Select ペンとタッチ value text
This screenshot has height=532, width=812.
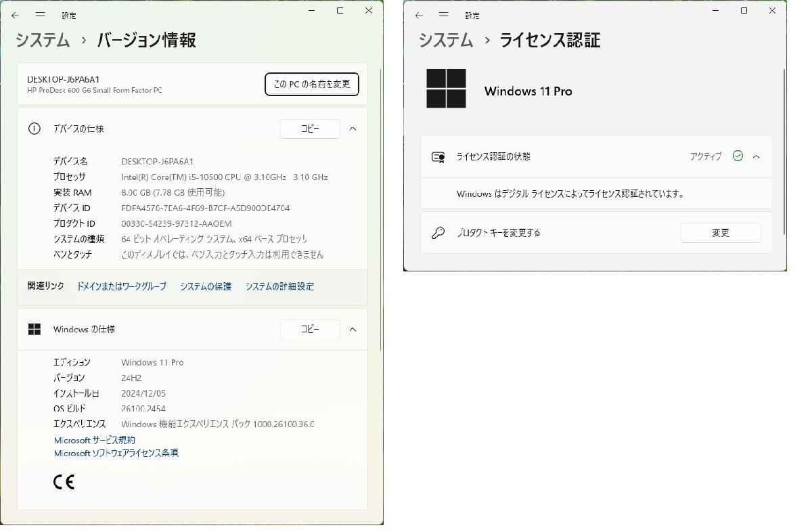click(x=223, y=254)
